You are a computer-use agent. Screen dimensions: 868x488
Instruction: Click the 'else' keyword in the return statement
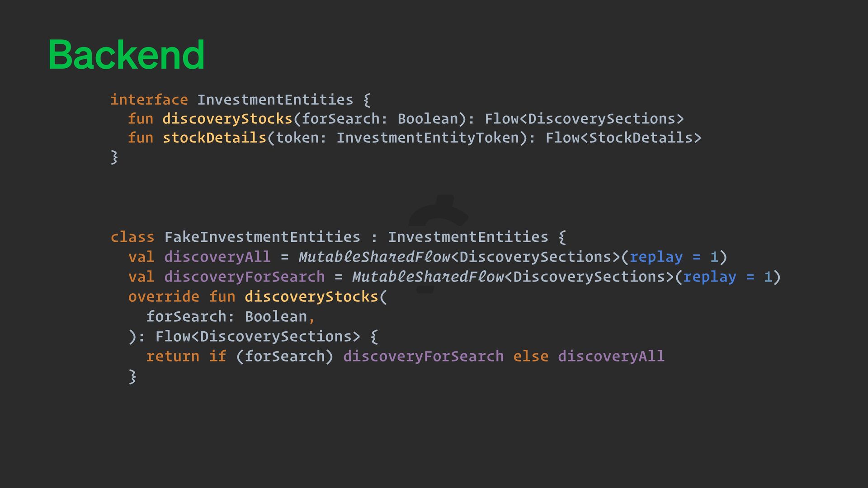[x=530, y=357]
